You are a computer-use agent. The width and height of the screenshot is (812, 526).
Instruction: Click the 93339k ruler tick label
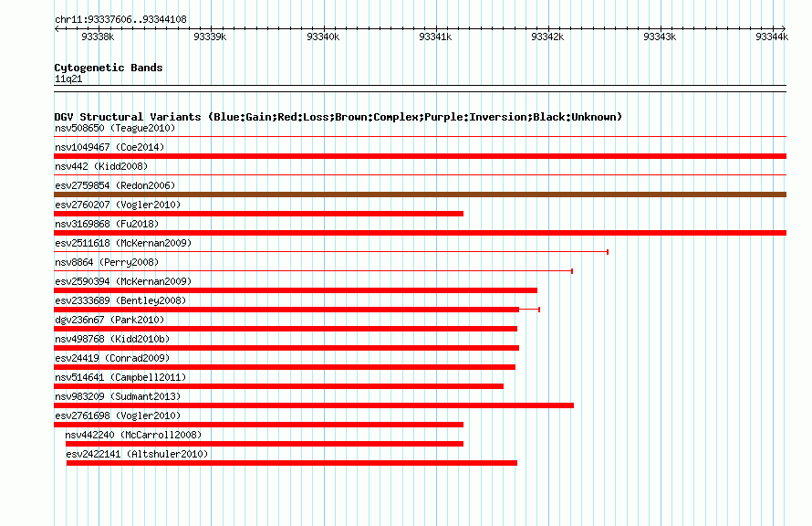[x=210, y=37]
